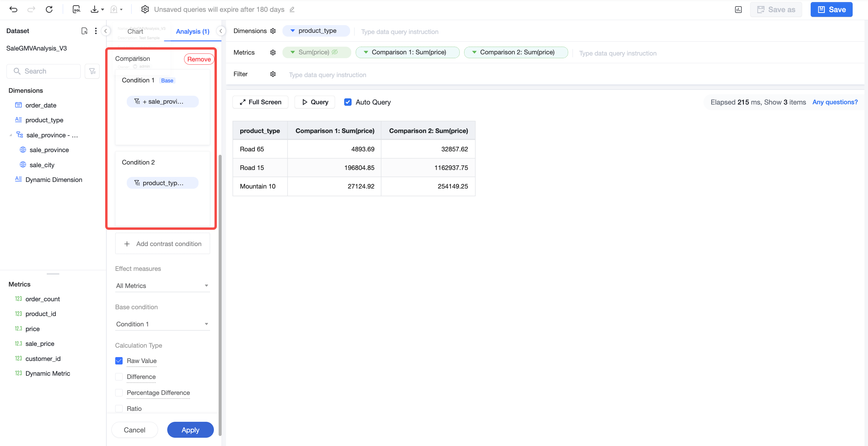This screenshot has height=446, width=868.
Task: Click the Apply button
Action: pos(190,430)
